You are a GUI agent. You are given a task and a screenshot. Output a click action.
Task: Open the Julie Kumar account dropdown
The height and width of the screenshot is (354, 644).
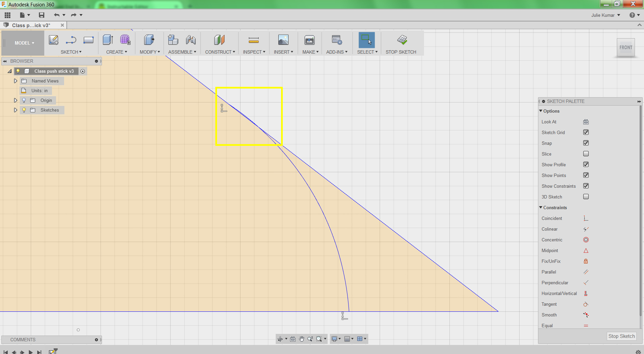point(606,15)
